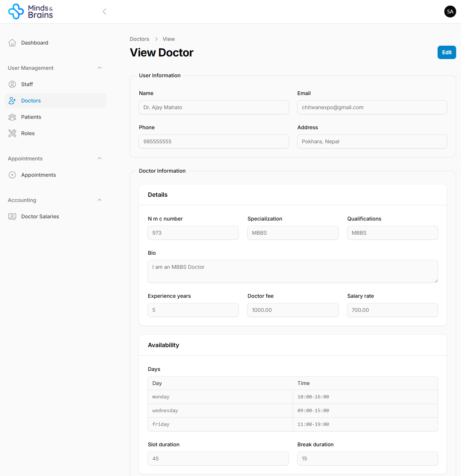Collapse the Accounting sidebar group
The image size is (461, 476).
click(100, 200)
